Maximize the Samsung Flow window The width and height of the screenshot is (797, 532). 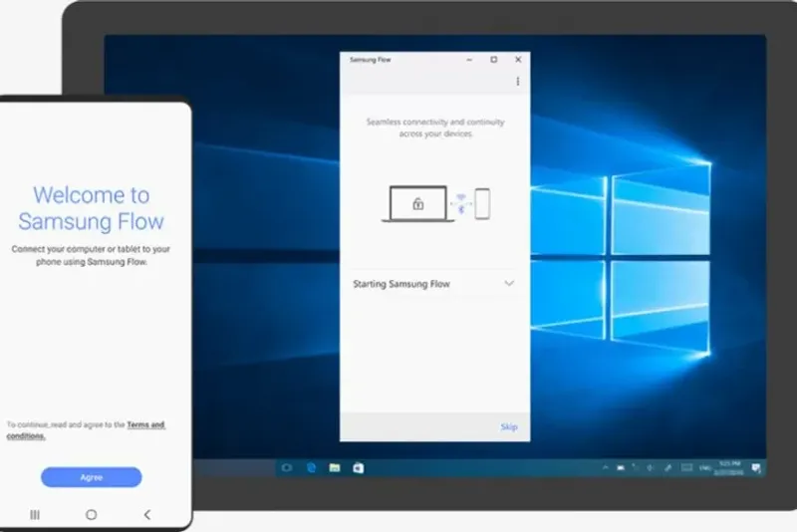(x=493, y=60)
